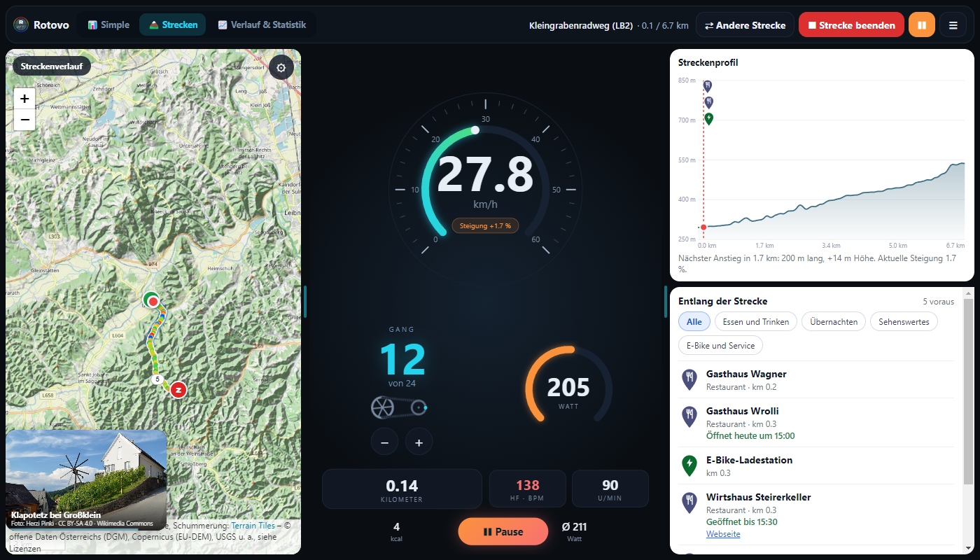Open the Verlauf & Statistik tab
The image size is (980, 560).
(x=262, y=25)
